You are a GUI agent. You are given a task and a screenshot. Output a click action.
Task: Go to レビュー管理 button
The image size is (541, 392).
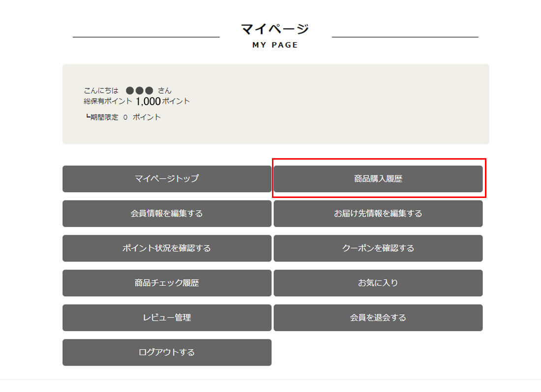pyautogui.click(x=167, y=318)
